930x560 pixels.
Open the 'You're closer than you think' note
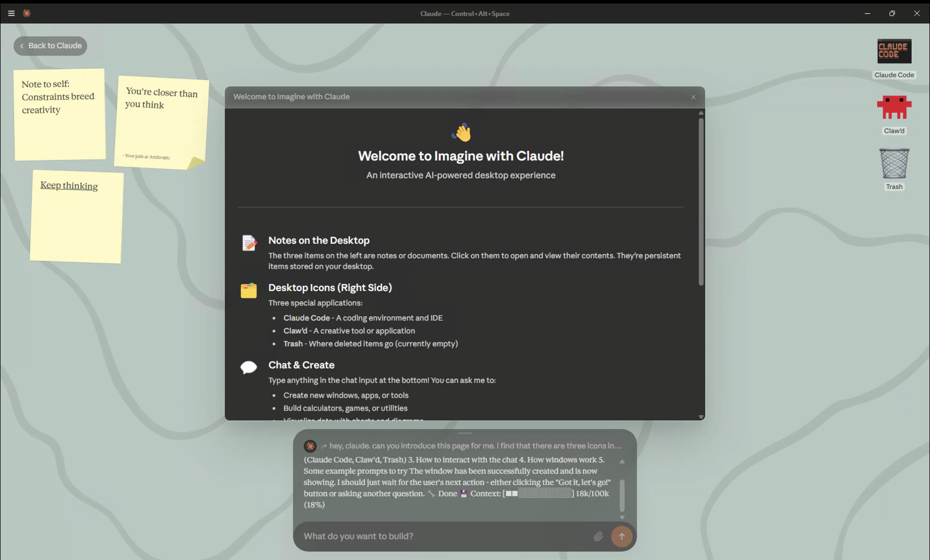click(x=161, y=122)
